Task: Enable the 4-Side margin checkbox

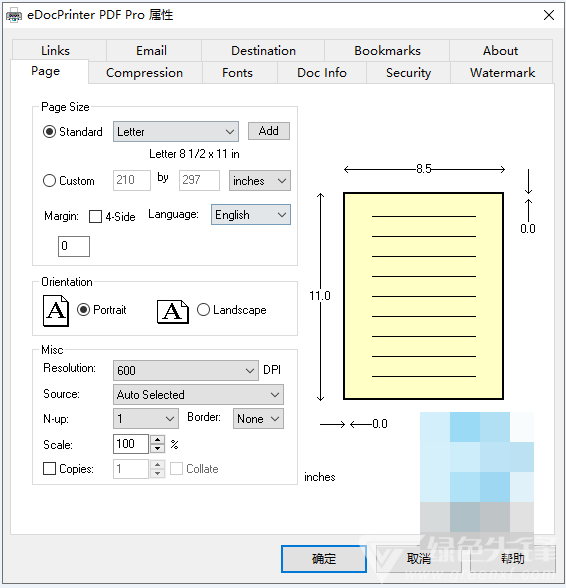Action: coord(95,216)
